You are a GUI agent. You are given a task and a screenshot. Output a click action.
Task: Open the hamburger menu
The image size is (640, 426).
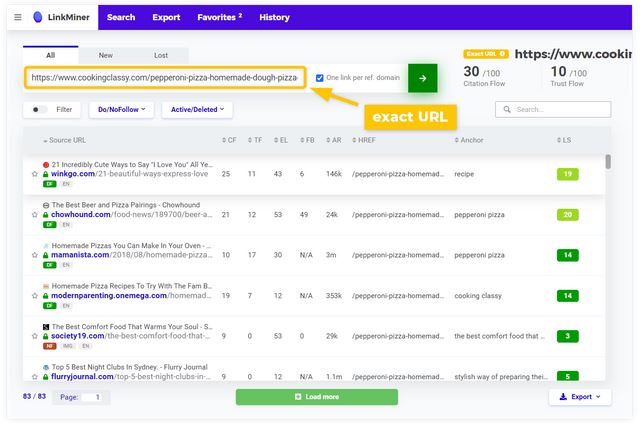tap(18, 17)
